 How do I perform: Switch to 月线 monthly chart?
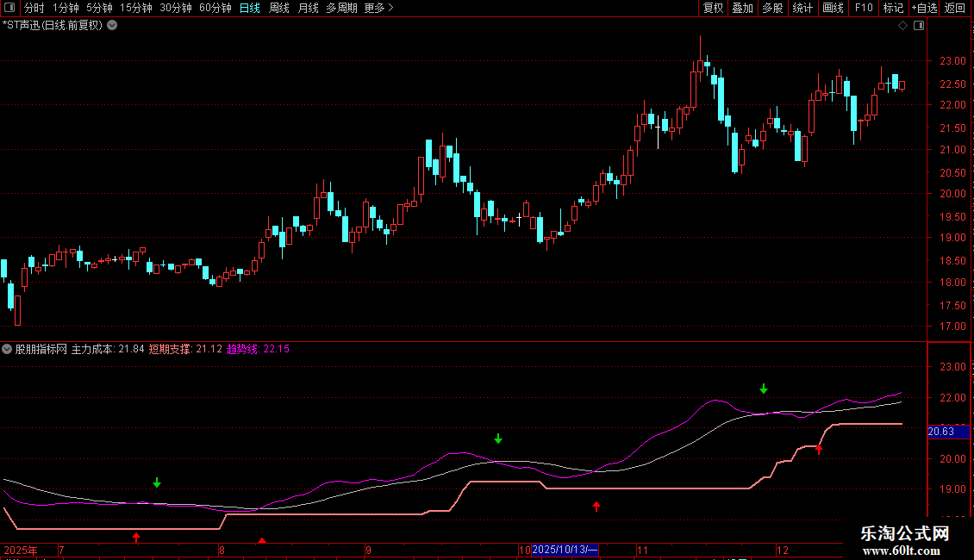coord(308,8)
